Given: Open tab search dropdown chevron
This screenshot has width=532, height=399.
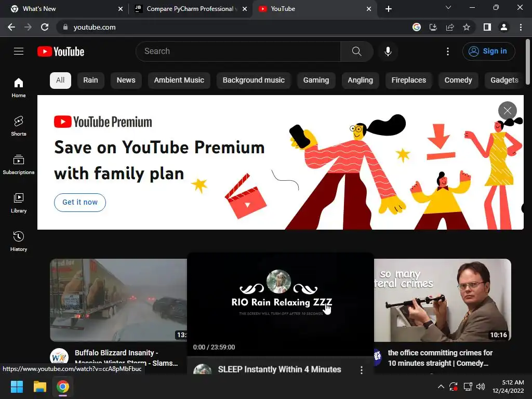Looking at the screenshot, I should pyautogui.click(x=448, y=7).
